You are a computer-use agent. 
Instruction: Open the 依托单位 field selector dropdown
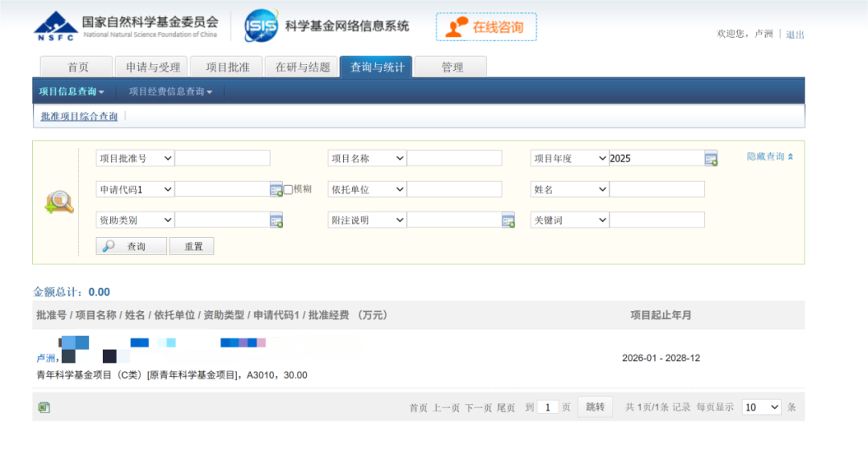tap(366, 189)
